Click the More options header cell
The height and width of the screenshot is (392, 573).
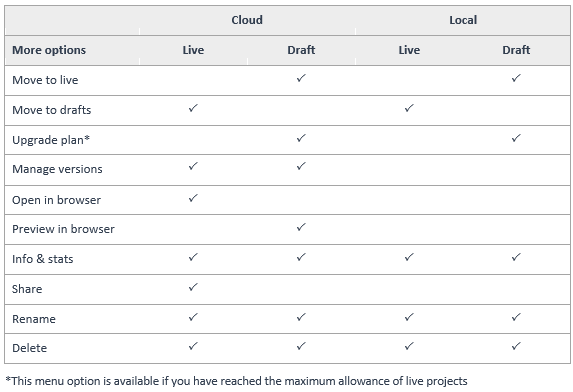pos(49,50)
